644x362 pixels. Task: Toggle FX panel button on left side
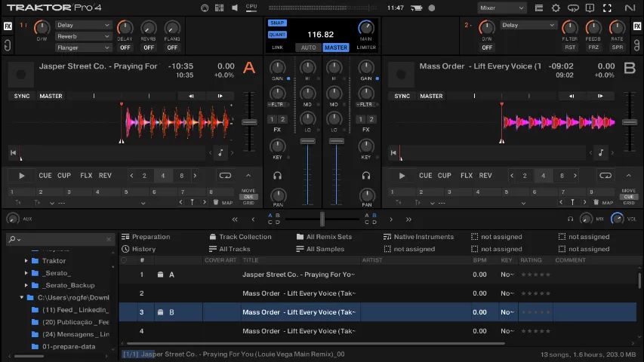(x=8, y=26)
